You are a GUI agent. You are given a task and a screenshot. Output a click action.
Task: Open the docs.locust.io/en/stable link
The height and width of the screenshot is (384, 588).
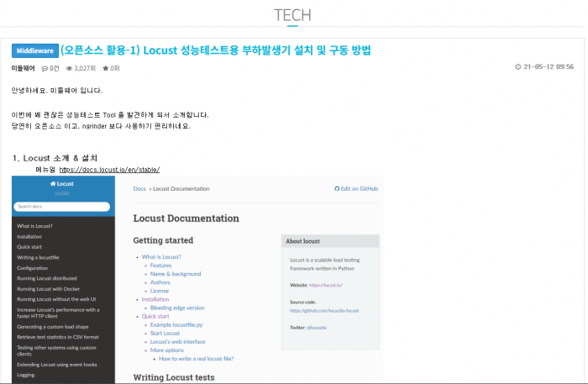(x=109, y=170)
